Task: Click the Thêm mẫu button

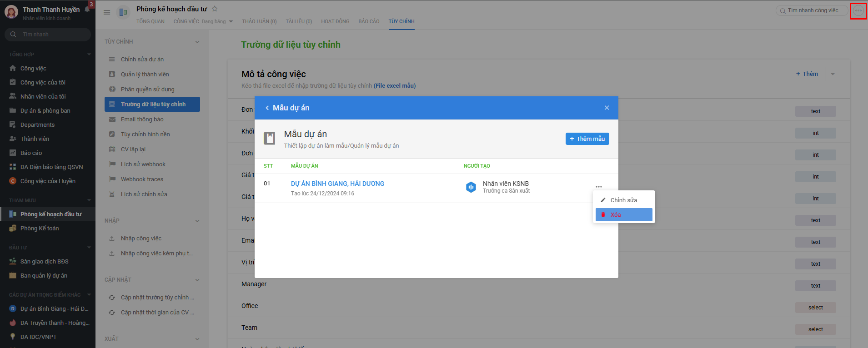Action: 587,139
